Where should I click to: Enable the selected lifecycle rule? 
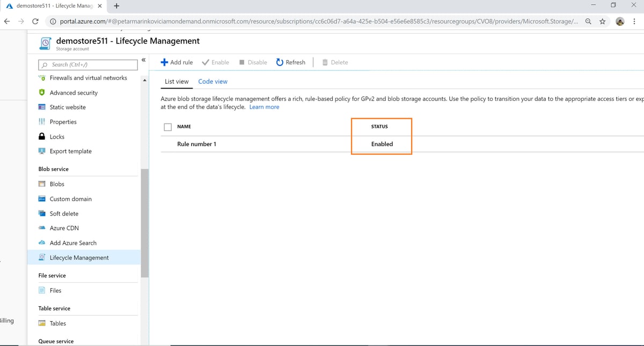215,62
